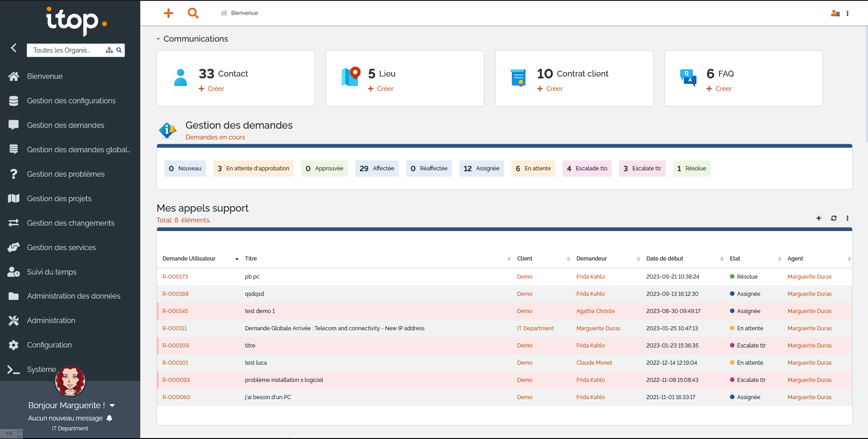Viewport: 868px width, 439px height.
Task: Open Gestion des configurations menu
Action: 70,101
